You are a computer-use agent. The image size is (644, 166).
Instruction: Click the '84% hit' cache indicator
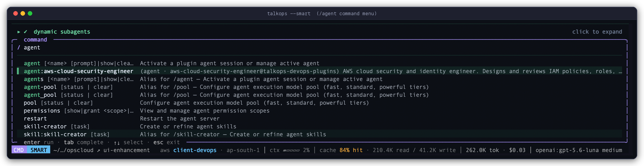click(x=351, y=150)
